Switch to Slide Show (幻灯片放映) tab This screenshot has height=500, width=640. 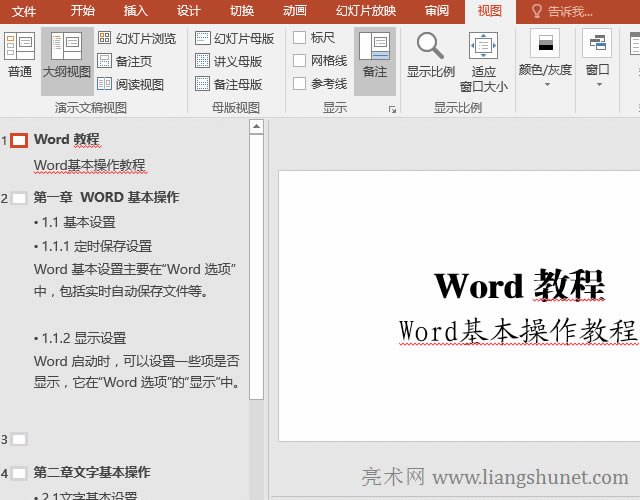click(365, 11)
